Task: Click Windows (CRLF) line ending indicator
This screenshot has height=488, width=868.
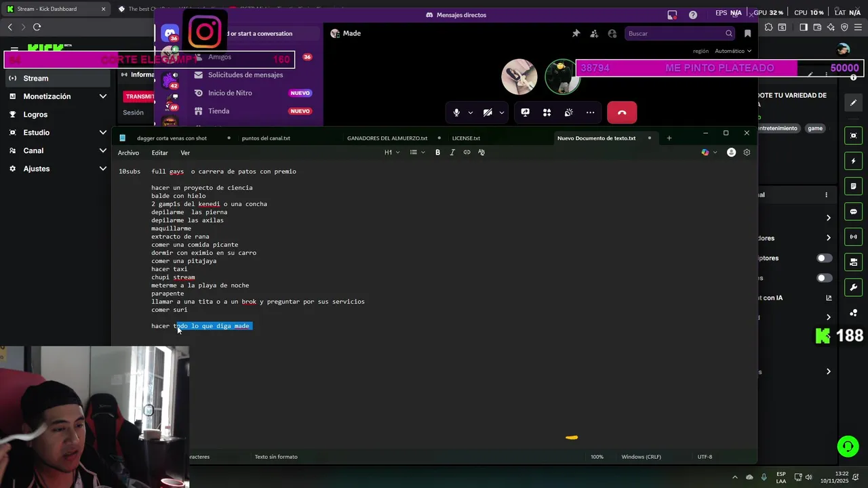Action: pos(641,457)
